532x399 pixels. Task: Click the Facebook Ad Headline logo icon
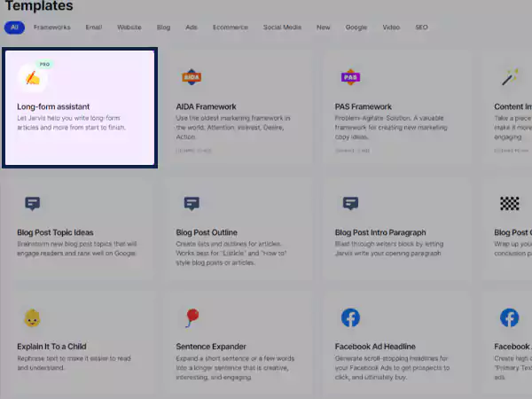pos(350,317)
